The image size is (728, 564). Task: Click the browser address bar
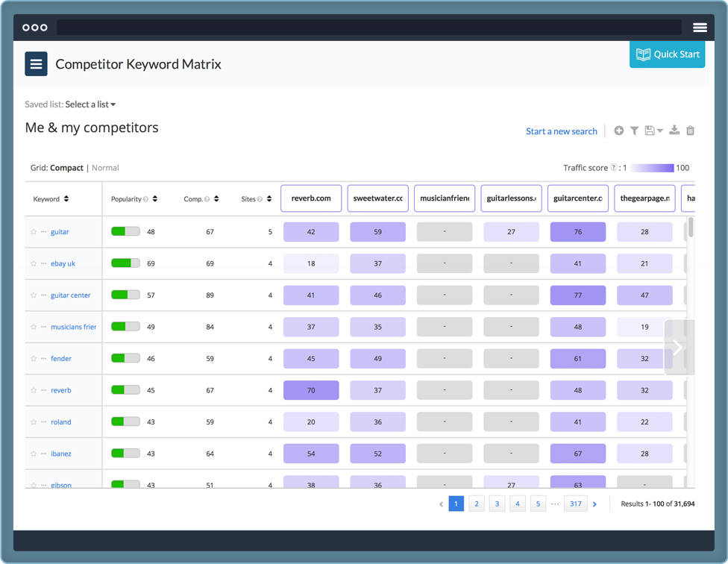click(369, 28)
